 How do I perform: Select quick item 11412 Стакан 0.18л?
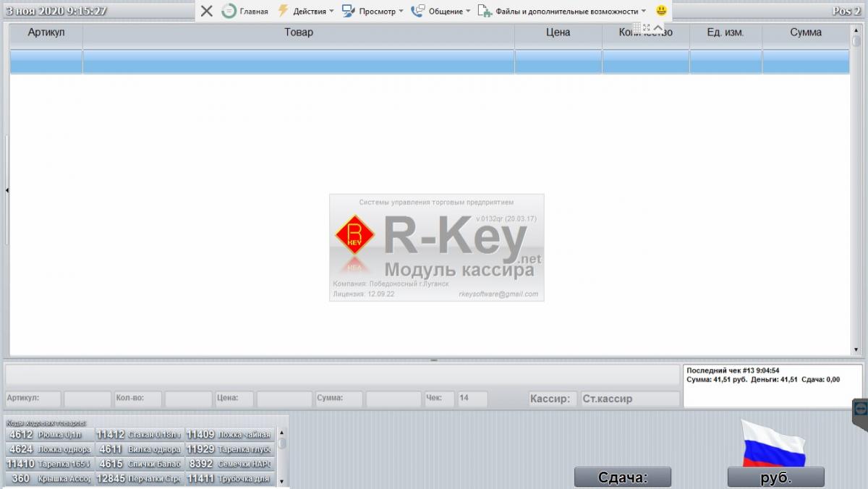139,435
